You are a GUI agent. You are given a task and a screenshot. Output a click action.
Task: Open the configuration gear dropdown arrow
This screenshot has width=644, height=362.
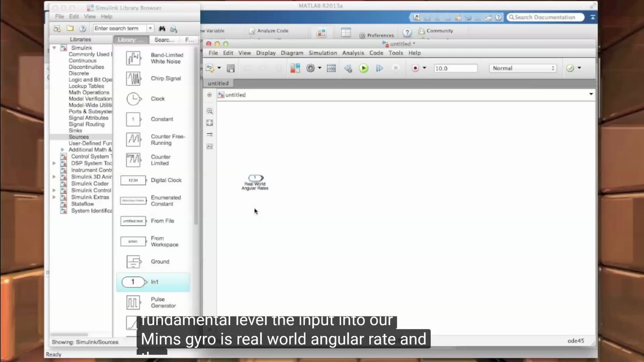pos(320,68)
